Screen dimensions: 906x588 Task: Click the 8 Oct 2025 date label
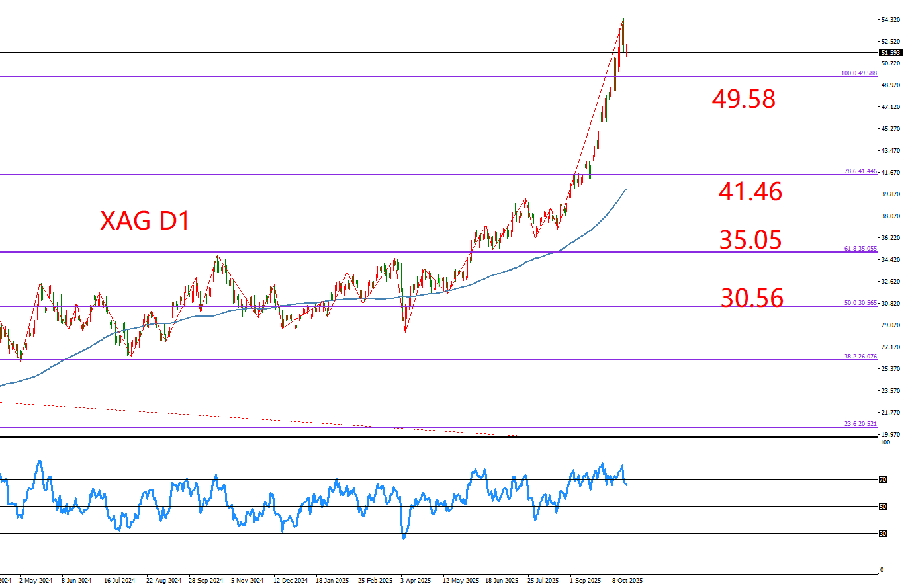point(627,580)
